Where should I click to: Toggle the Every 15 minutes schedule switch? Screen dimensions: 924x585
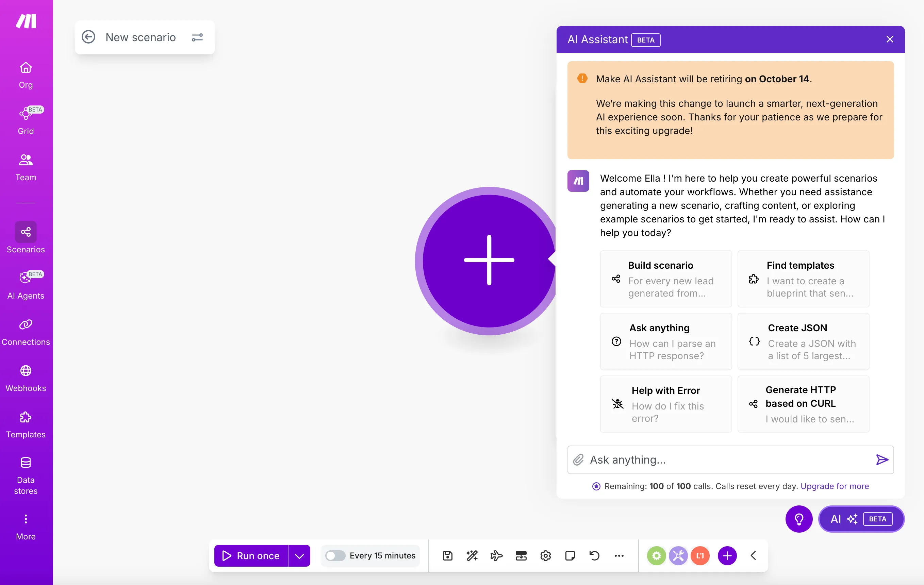tap(335, 556)
